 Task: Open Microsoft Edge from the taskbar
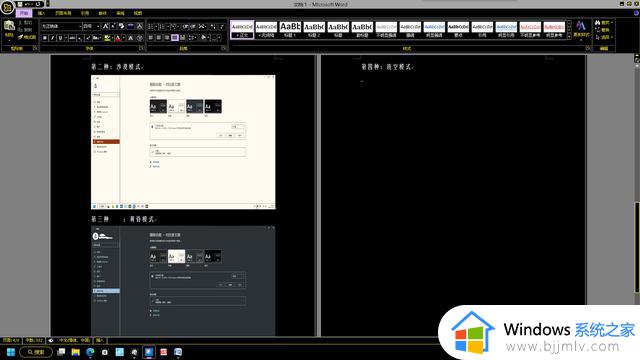pos(90,352)
